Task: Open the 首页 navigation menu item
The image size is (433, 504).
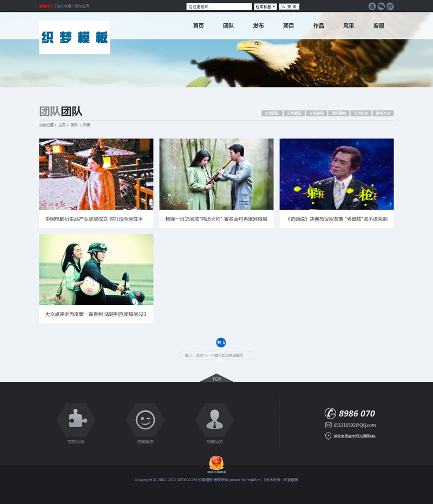Action: point(199,26)
